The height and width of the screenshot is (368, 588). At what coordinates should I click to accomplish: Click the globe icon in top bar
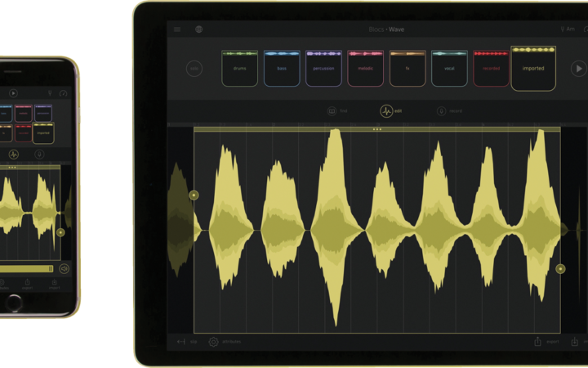(198, 29)
